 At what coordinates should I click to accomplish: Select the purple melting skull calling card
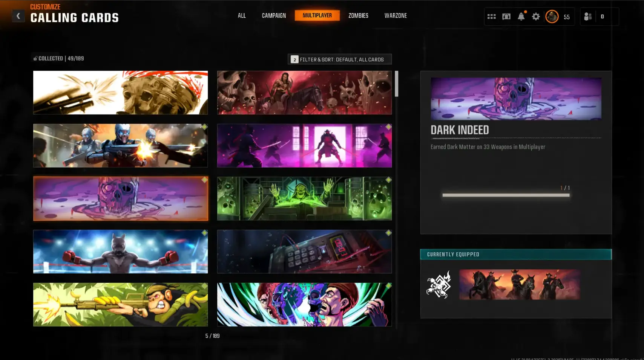pyautogui.click(x=120, y=198)
